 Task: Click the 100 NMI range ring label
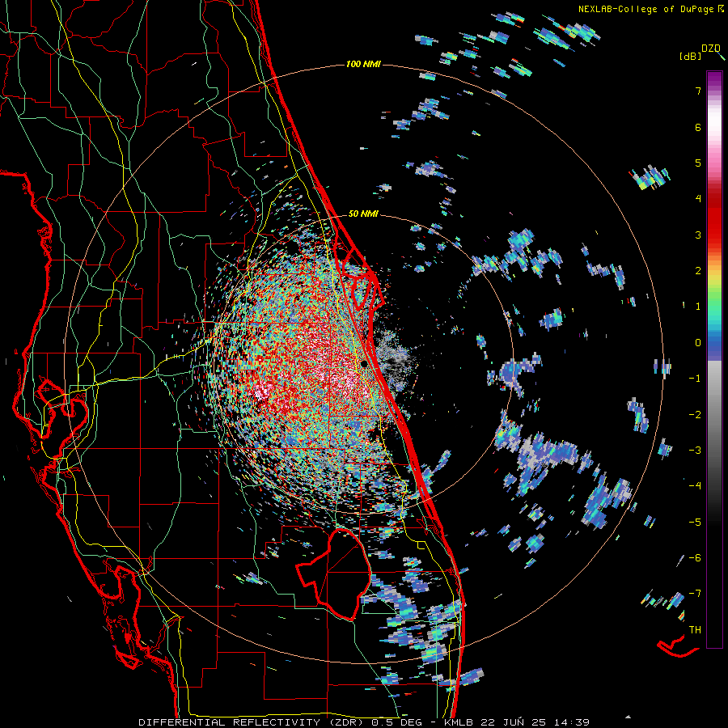(363, 64)
